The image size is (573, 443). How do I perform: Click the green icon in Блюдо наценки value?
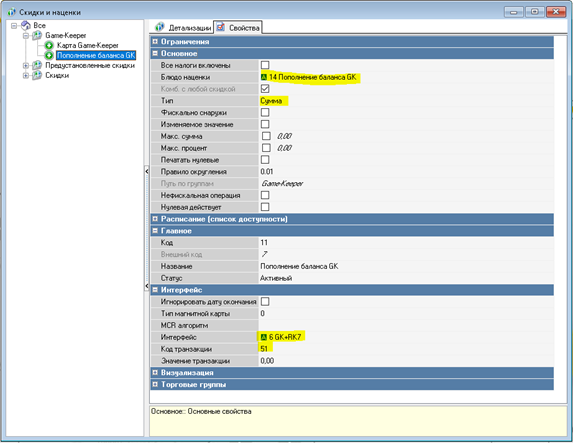(264, 77)
